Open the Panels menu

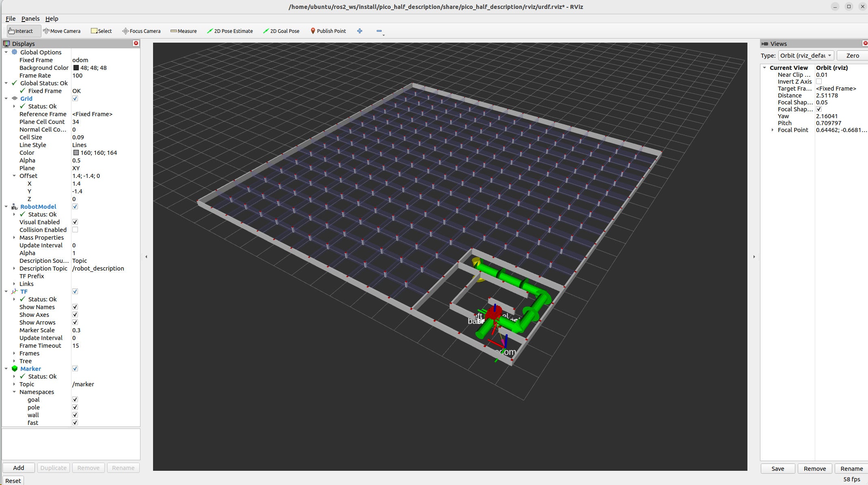30,19
